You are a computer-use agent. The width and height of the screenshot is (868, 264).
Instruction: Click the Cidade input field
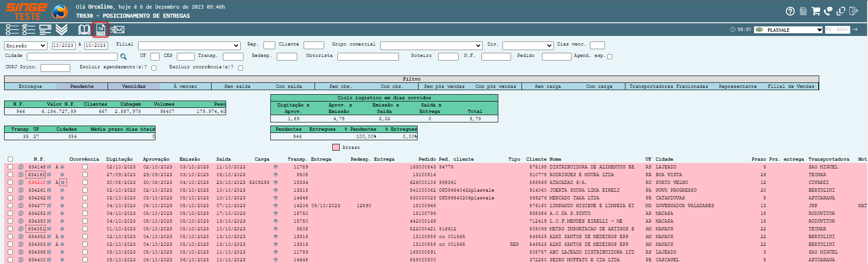[72, 57]
